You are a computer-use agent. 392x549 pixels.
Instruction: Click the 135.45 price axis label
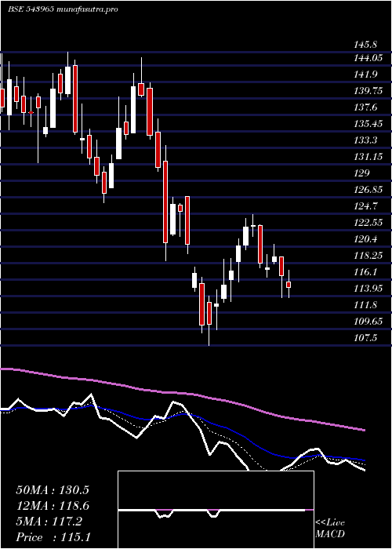[x=368, y=124]
